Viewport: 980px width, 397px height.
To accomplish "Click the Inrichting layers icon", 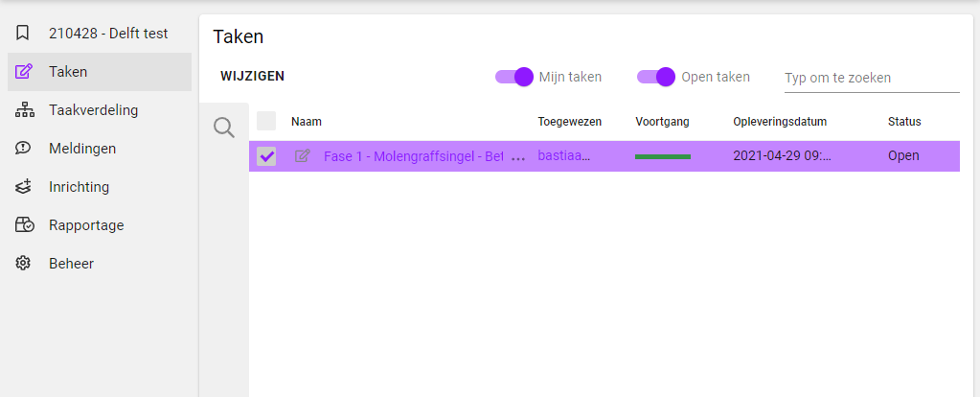I will (24, 187).
